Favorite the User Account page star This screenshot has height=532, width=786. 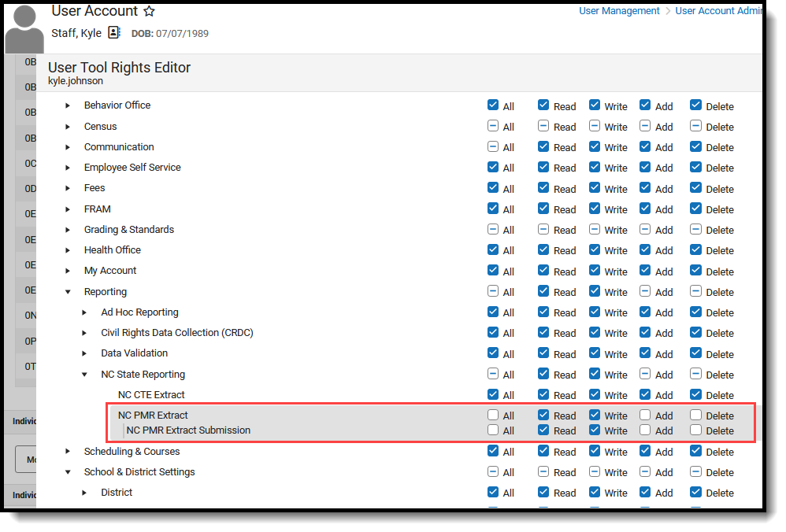pos(149,11)
